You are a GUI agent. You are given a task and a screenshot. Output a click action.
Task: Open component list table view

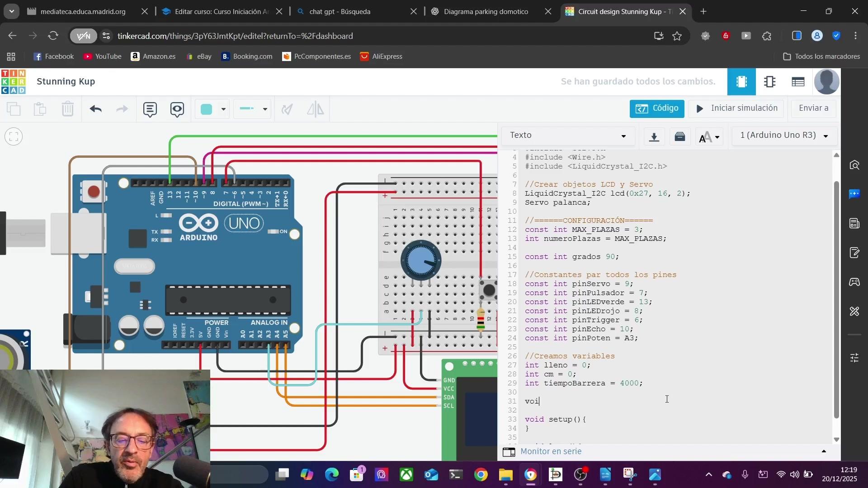tap(798, 82)
